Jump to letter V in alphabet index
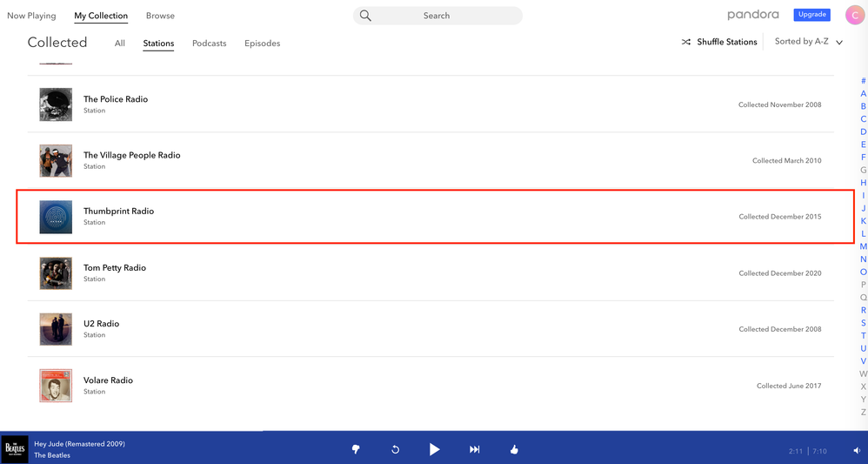 click(x=863, y=361)
